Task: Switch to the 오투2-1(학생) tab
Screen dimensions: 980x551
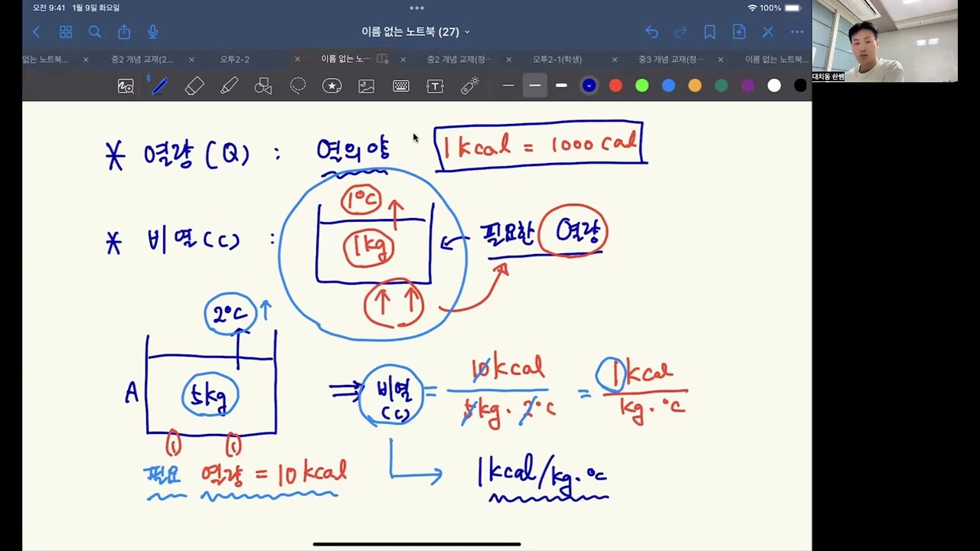Action: pos(557,60)
